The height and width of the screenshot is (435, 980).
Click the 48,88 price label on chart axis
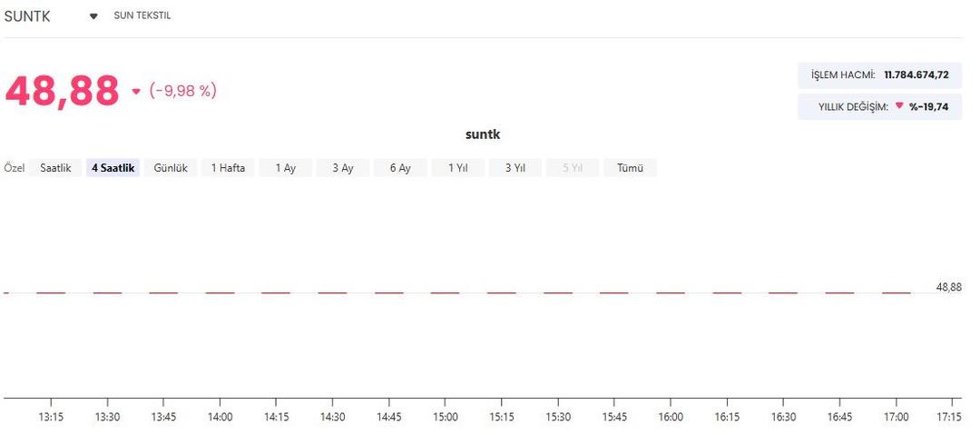(x=948, y=287)
